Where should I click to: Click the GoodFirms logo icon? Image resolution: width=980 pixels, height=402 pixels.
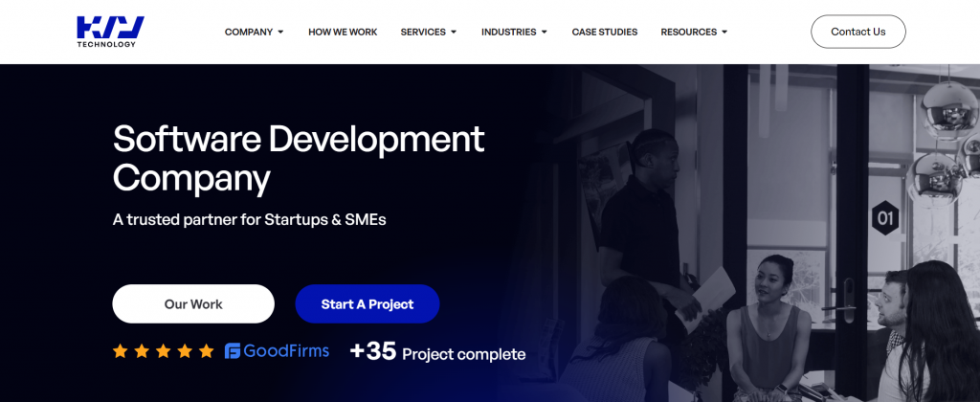coord(233,351)
